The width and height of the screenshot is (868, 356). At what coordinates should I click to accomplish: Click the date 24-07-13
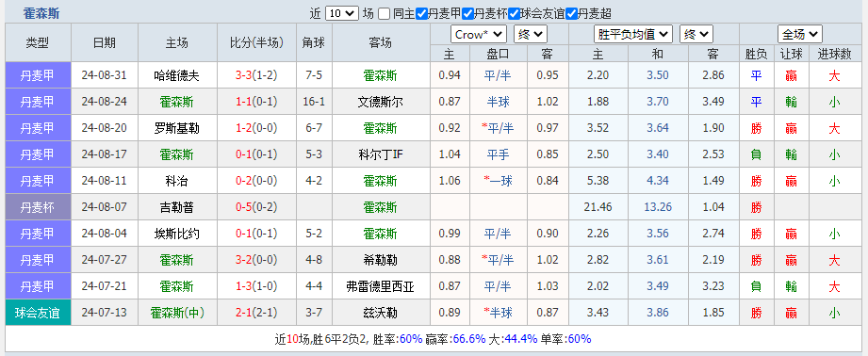coord(104,314)
